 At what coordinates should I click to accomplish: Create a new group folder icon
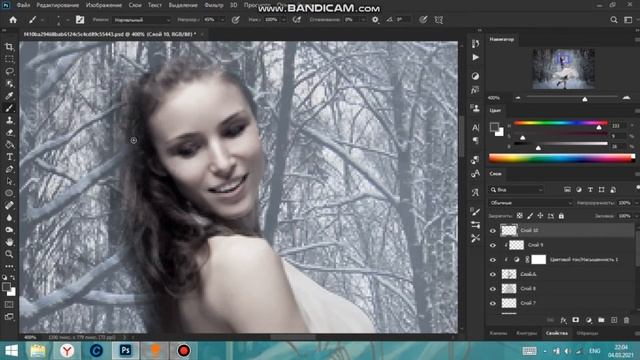[601, 320]
